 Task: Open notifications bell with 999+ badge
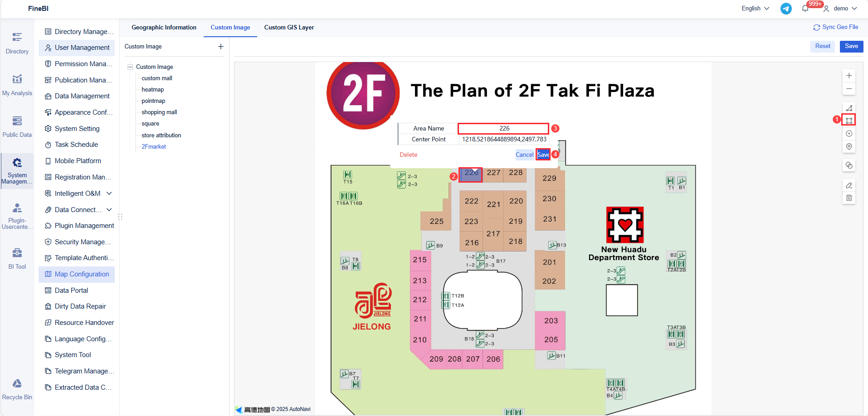(x=805, y=8)
